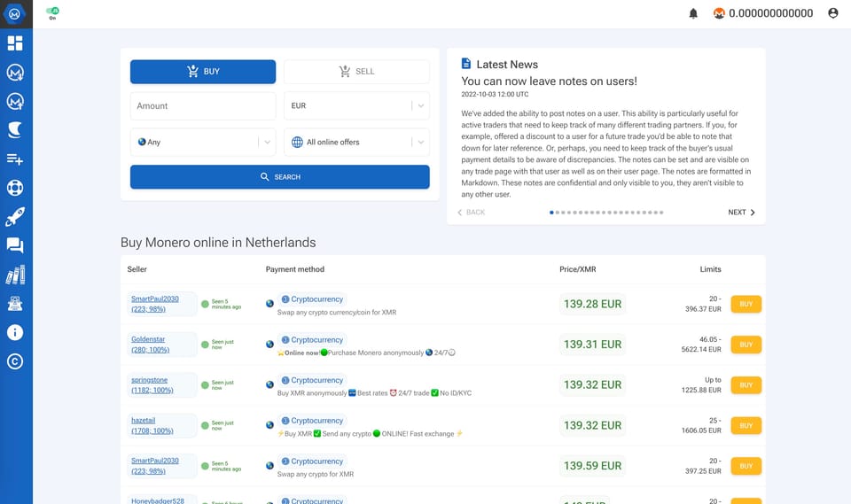Click the Monero coin balance icon
Viewport: 851px width, 504px height.
click(719, 13)
